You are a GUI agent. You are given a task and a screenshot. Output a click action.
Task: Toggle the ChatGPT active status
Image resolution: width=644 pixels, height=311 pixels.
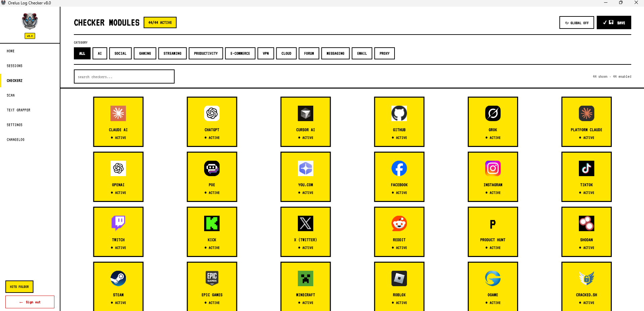click(x=212, y=138)
